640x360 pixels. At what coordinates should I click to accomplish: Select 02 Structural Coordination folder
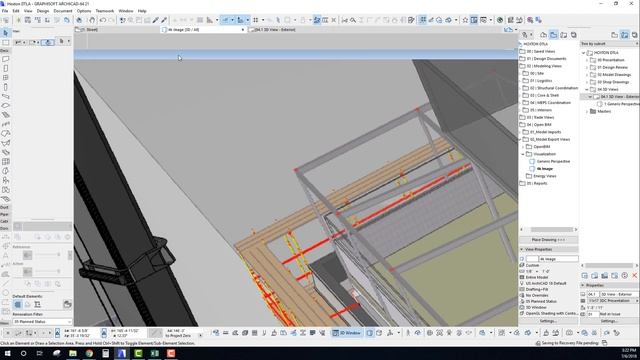point(553,88)
